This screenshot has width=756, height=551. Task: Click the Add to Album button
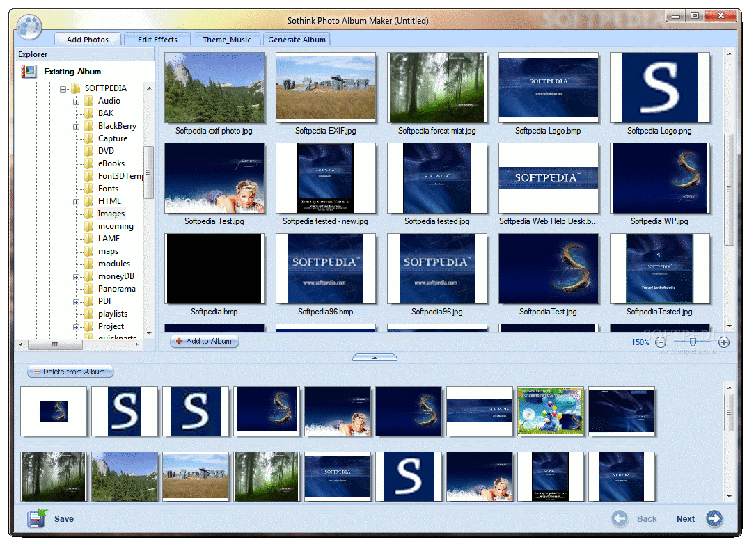click(205, 341)
